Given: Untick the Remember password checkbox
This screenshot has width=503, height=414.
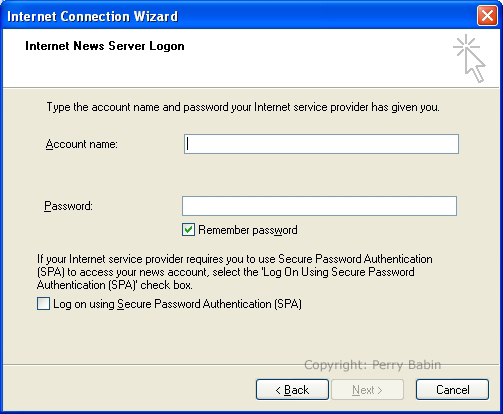Looking at the screenshot, I should click(188, 230).
